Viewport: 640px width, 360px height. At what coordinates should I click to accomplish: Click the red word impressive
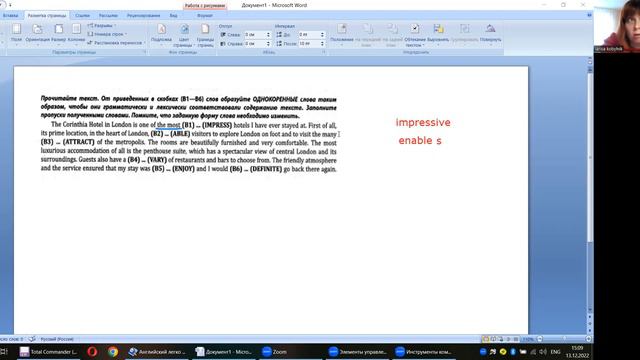tap(423, 122)
